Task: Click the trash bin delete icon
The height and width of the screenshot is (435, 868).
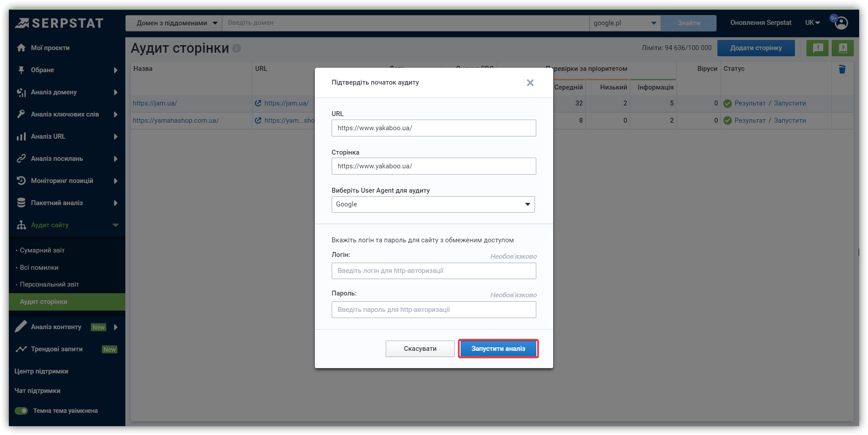Action: [x=842, y=69]
